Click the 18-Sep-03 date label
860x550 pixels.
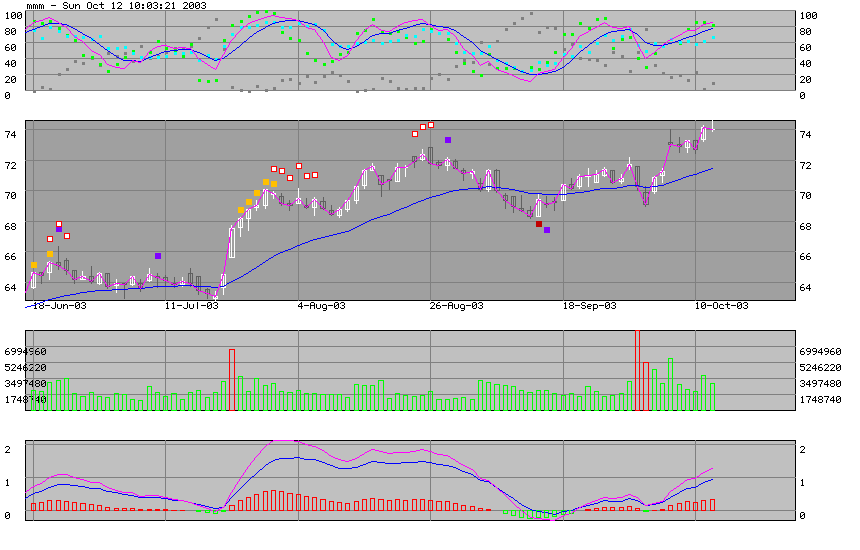[590, 305]
